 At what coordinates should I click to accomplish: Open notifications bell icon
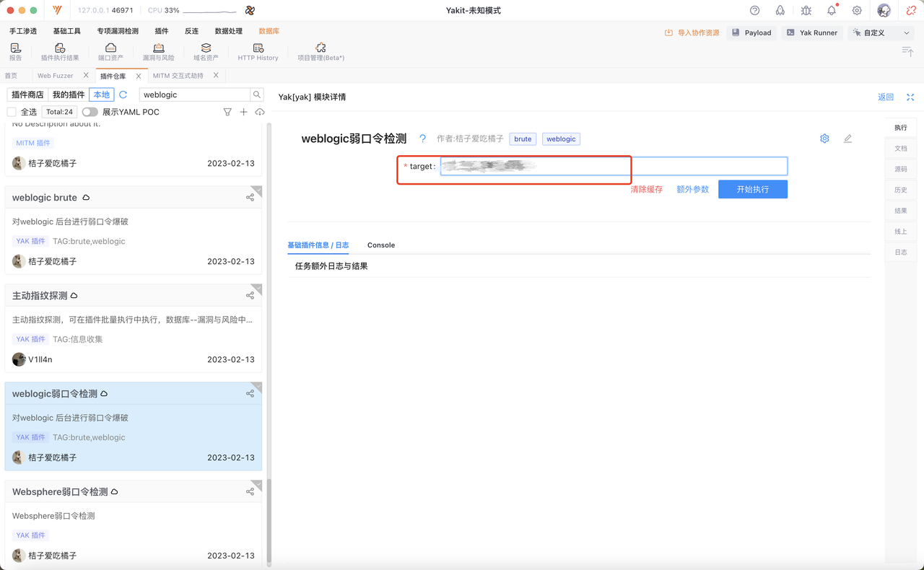(x=832, y=11)
